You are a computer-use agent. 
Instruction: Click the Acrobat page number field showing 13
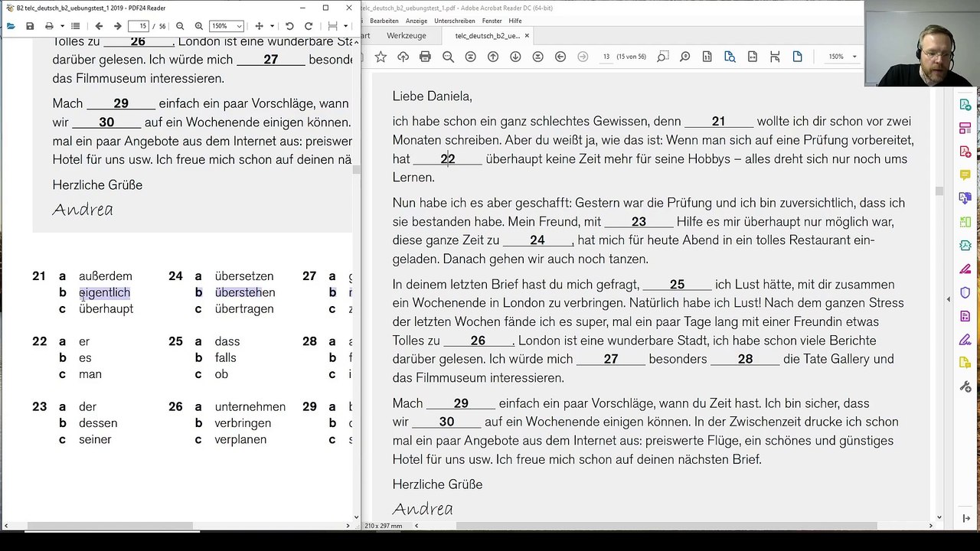tap(606, 57)
